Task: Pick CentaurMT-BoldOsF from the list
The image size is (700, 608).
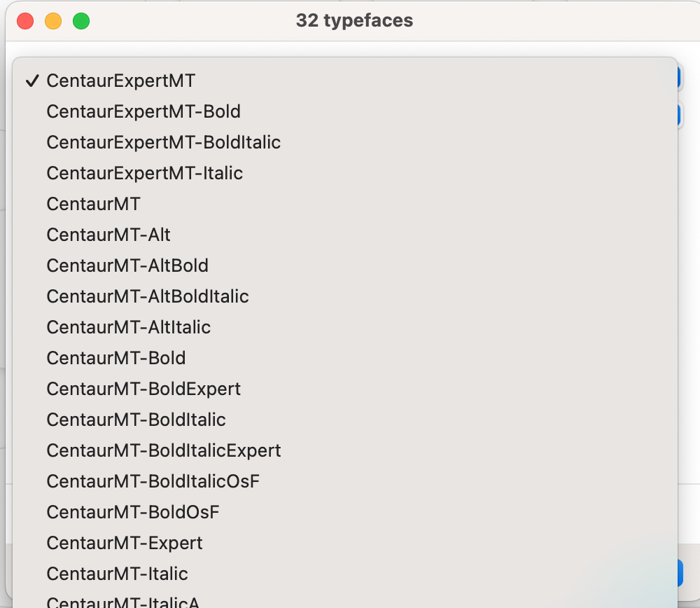Action: pos(133,512)
